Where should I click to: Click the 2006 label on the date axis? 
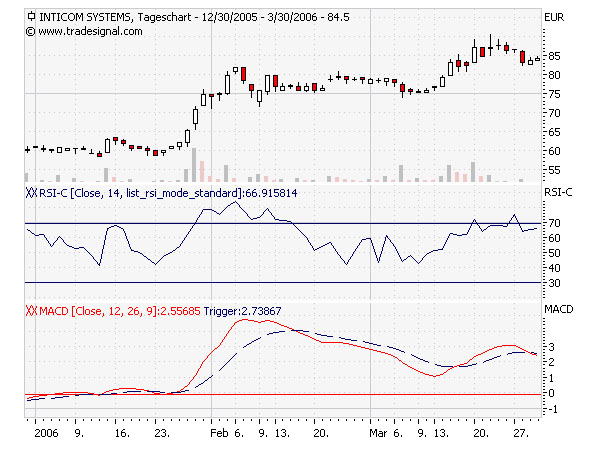[x=46, y=433]
